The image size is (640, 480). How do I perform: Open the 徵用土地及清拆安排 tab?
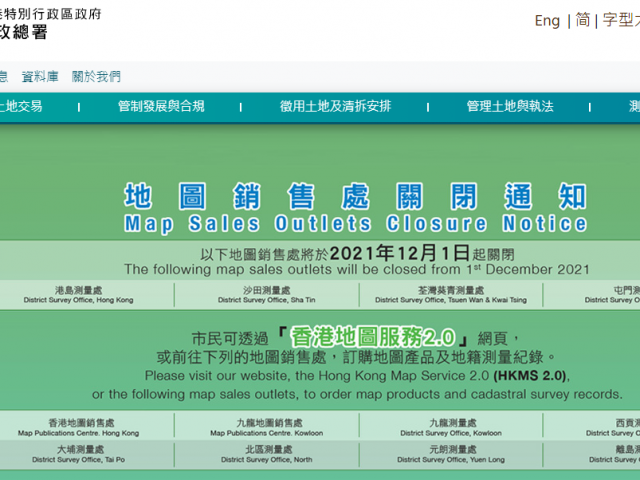336,107
